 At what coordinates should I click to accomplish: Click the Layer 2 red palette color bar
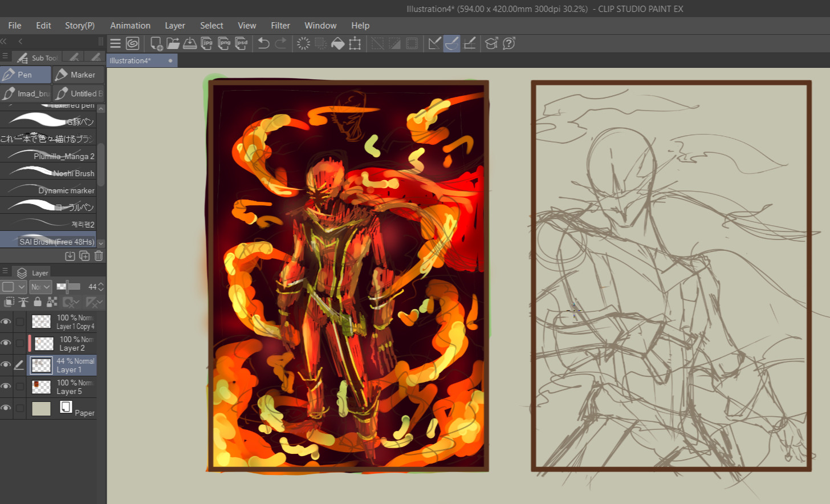30,343
